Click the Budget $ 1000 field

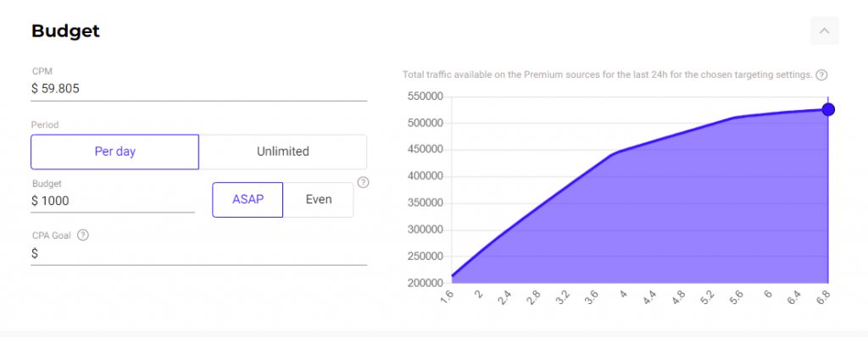(x=113, y=201)
